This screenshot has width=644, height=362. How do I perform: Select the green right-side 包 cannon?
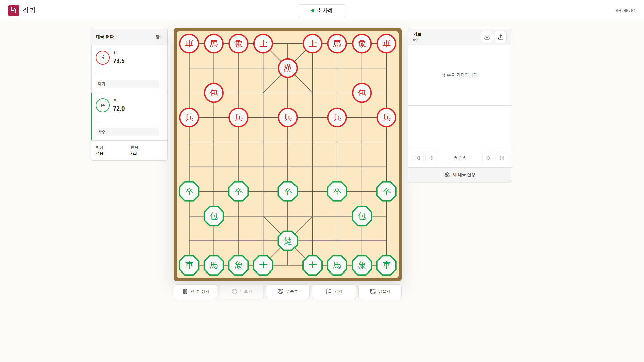[362, 216]
